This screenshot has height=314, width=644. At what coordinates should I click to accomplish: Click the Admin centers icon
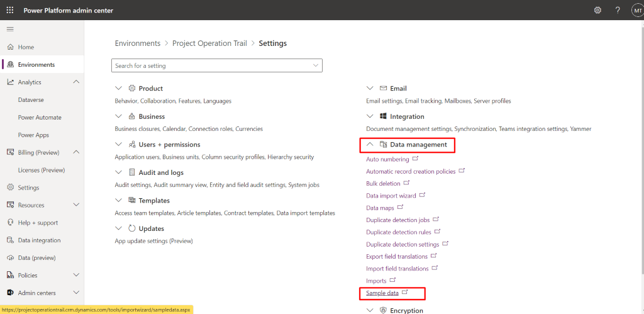point(11,293)
